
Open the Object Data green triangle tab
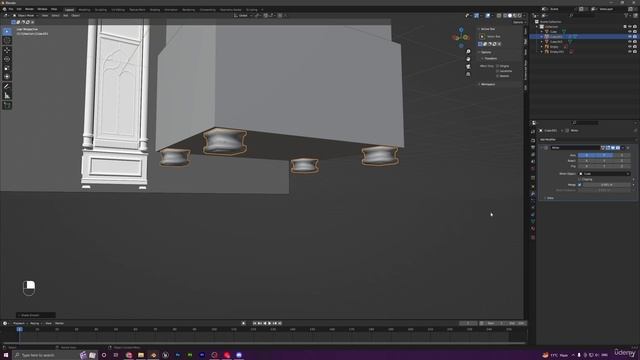(x=533, y=222)
